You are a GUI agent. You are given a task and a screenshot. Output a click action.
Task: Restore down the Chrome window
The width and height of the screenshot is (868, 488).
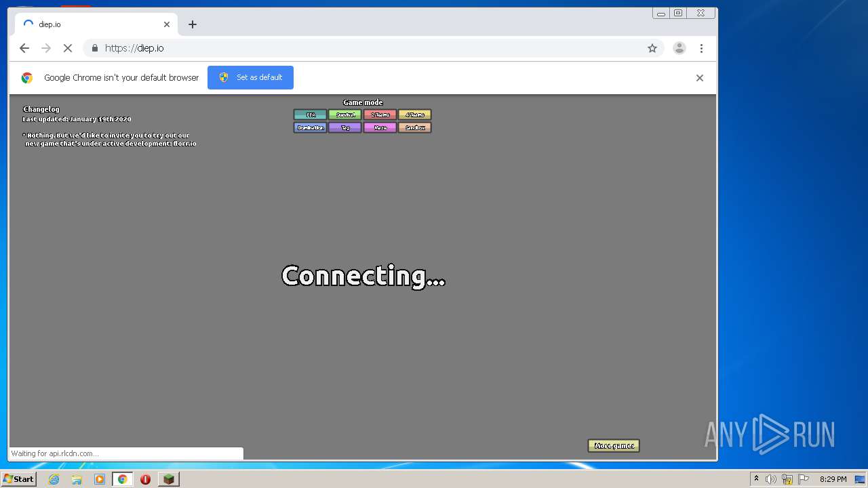click(678, 13)
